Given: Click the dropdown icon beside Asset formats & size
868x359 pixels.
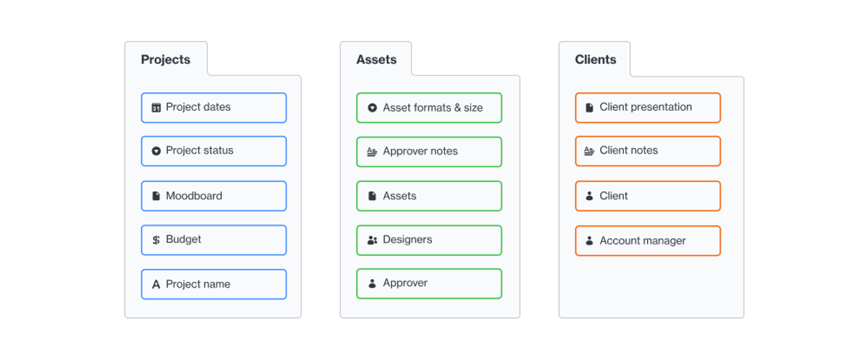Looking at the screenshot, I should tap(372, 108).
